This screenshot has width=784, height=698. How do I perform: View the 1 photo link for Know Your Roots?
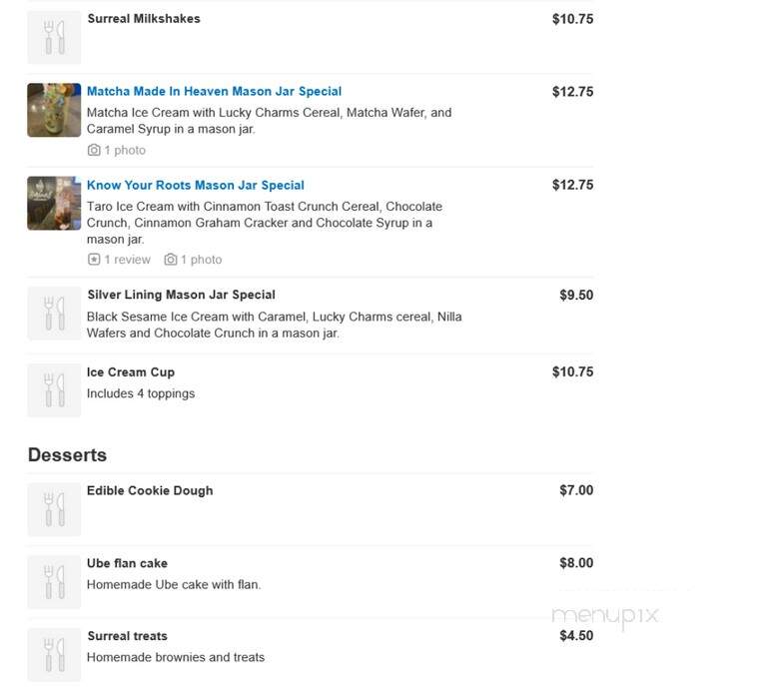coord(201,260)
